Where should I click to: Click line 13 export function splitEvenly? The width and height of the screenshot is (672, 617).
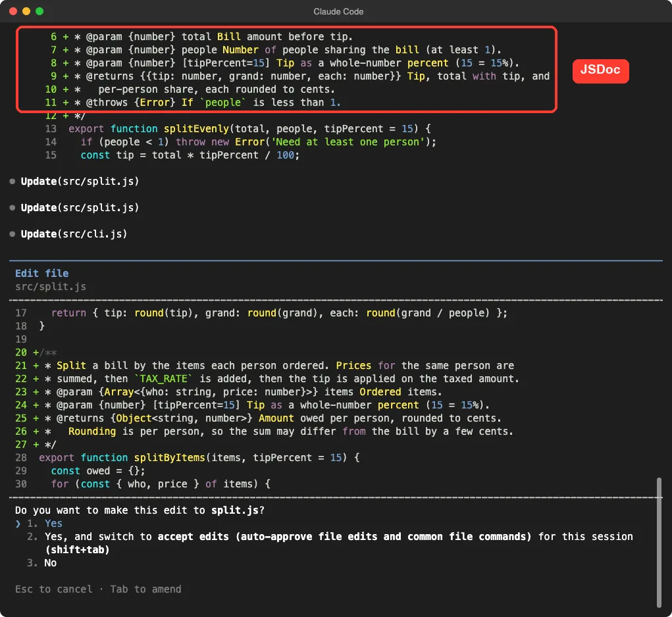point(249,128)
